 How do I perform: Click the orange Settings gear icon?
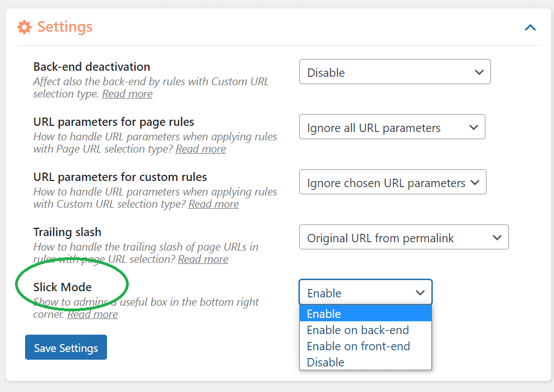(25, 27)
